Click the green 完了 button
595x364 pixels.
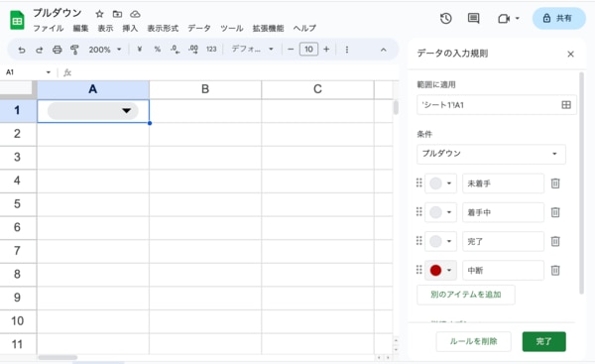[543, 341]
